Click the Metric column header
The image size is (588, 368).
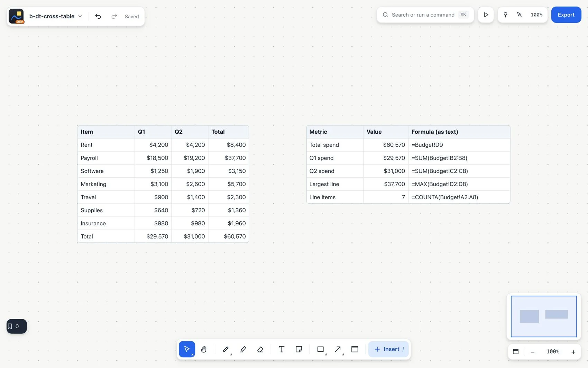[x=335, y=132]
